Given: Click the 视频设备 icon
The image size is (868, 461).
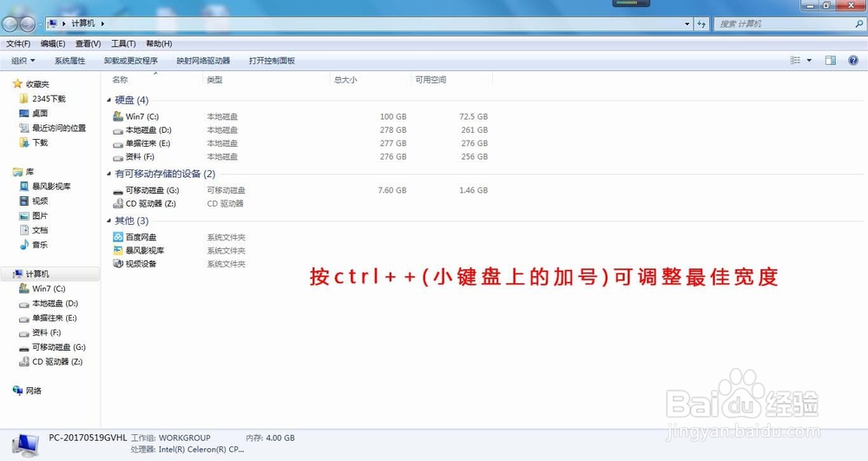Looking at the screenshot, I should click(118, 263).
